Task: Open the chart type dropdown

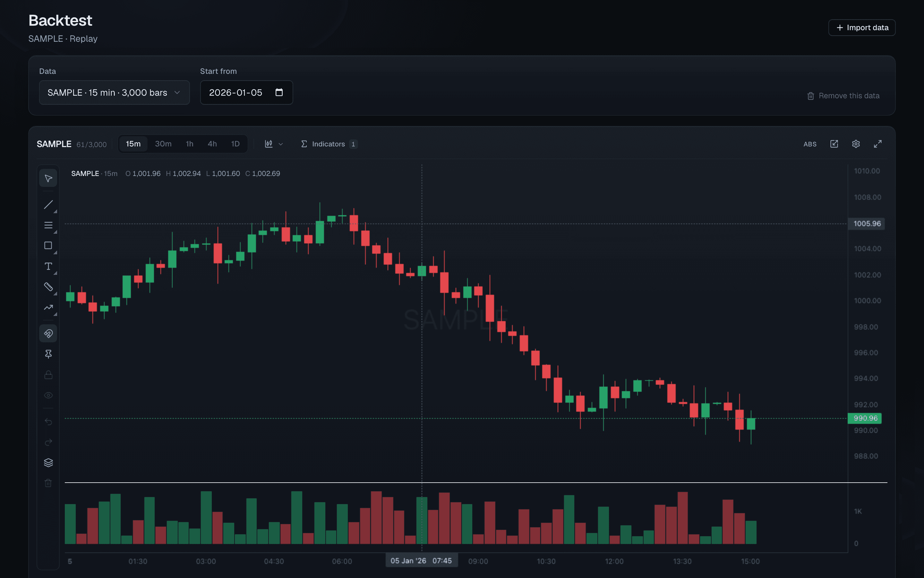Action: point(274,144)
